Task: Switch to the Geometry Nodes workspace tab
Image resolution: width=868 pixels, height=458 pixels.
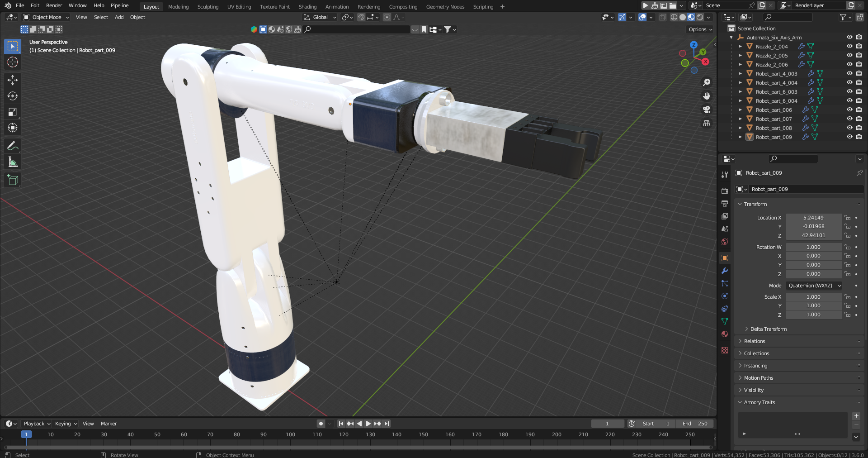Action: tap(445, 7)
